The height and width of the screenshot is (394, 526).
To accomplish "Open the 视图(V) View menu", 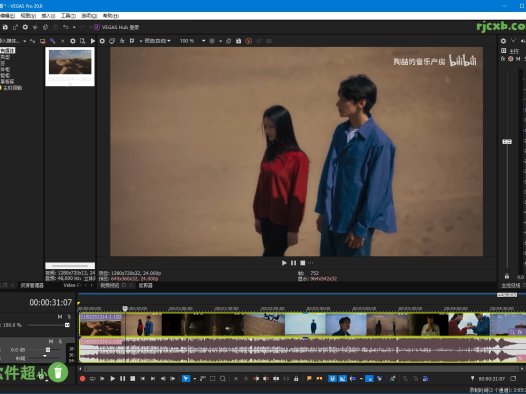I will pos(28,16).
